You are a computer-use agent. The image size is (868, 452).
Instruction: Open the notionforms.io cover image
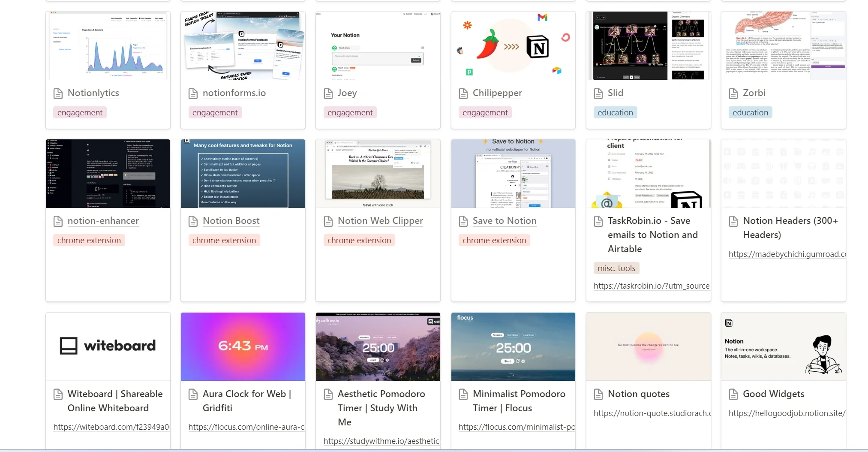[x=243, y=46]
